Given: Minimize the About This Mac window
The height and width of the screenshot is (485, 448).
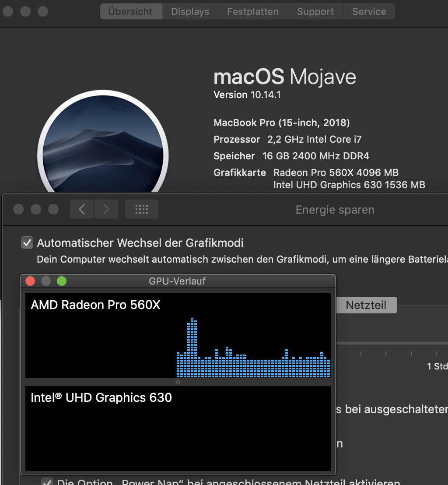Looking at the screenshot, I should coord(25,11).
